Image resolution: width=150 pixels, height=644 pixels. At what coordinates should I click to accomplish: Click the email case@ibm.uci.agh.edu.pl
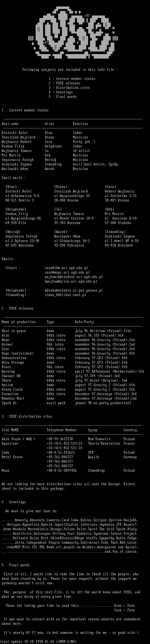[x=66, y=268]
